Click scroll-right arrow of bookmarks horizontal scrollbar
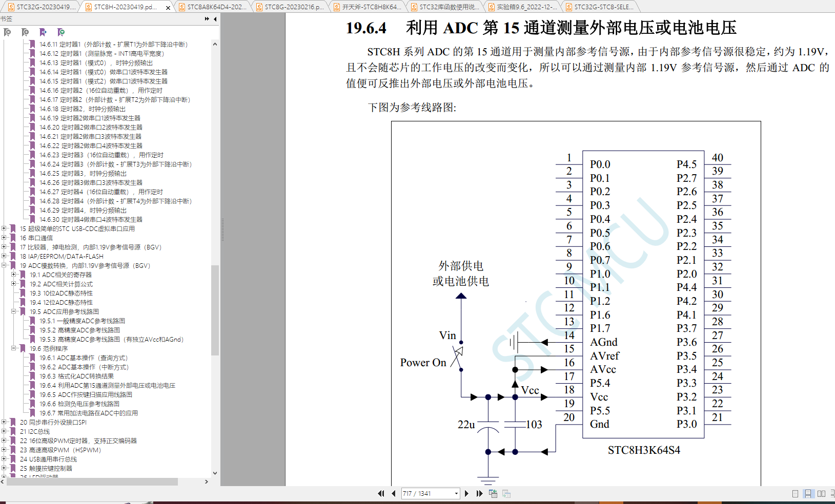This screenshot has width=835, height=504. click(207, 481)
